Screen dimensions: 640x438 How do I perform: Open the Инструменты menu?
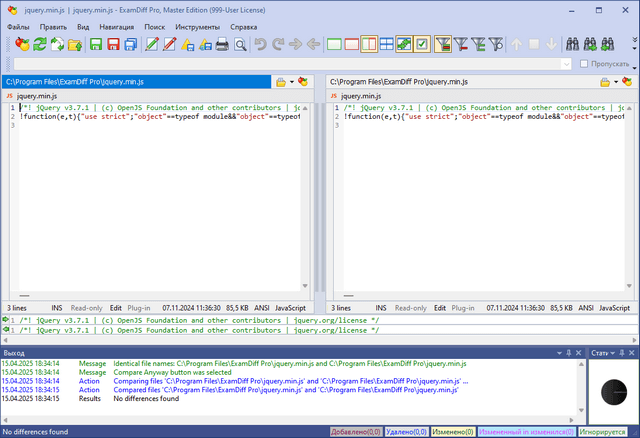196,27
